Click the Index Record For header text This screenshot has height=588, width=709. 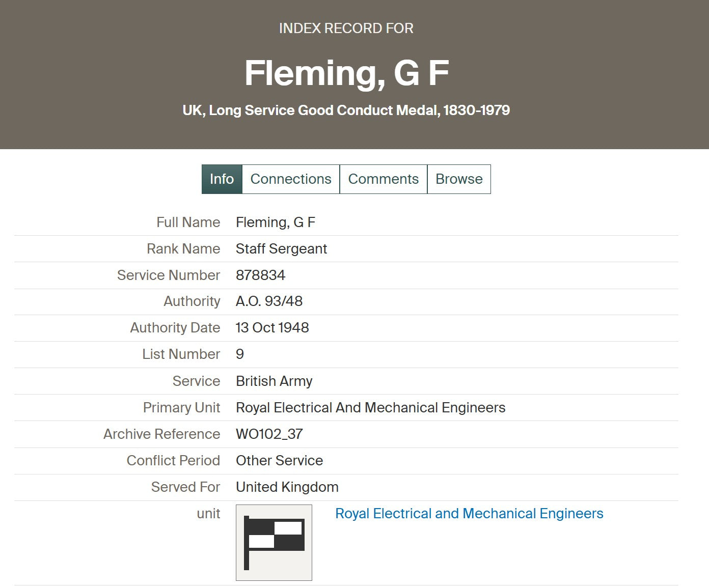(x=346, y=29)
